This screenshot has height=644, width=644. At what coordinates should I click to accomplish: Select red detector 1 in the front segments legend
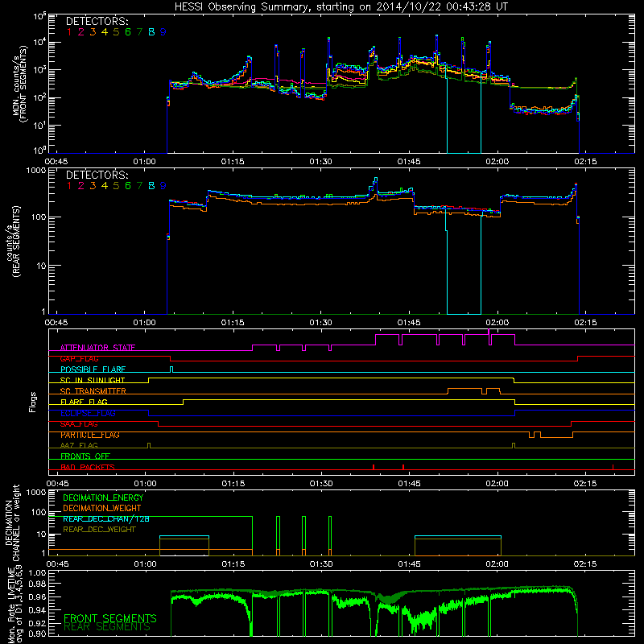(x=69, y=32)
